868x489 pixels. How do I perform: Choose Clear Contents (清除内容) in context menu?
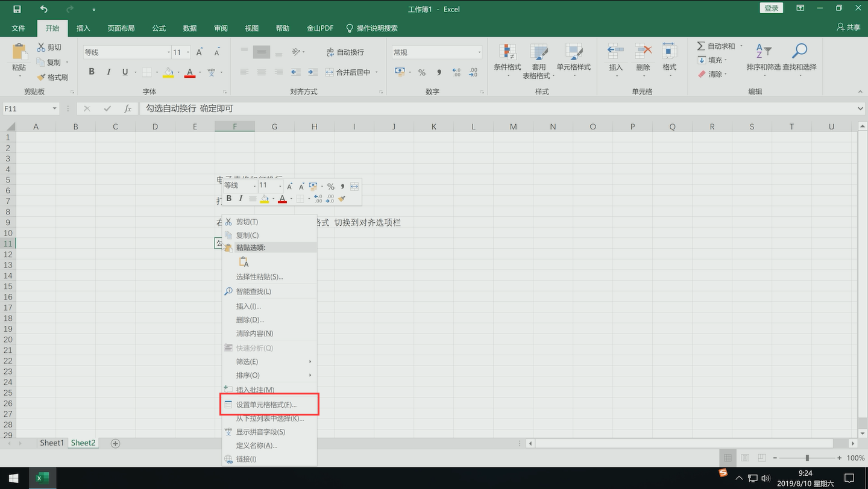pos(269,334)
